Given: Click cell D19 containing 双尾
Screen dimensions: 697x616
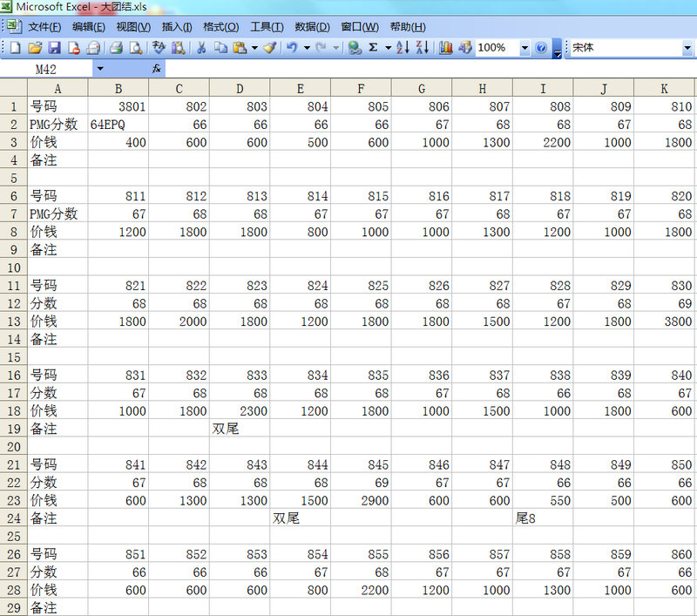Looking at the screenshot, I should tap(240, 429).
